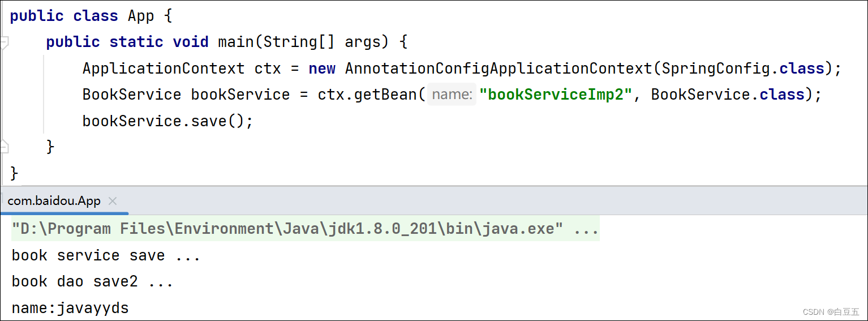
Task: Select the com.baidou.App run tab
Action: pyautogui.click(x=54, y=201)
